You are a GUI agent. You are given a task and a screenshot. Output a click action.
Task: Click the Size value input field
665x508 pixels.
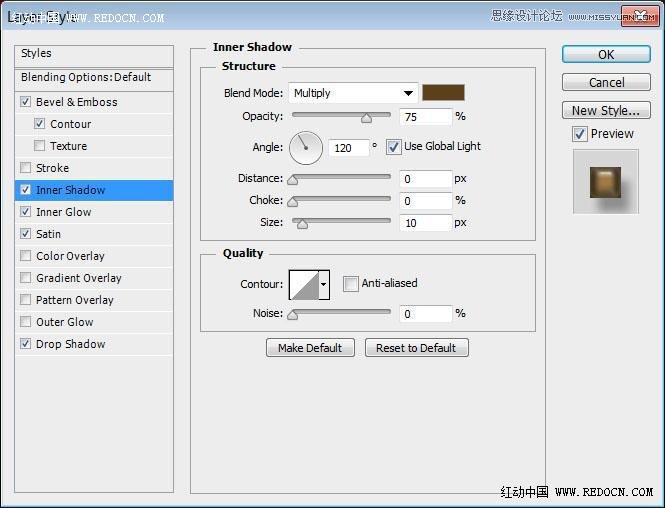point(424,222)
